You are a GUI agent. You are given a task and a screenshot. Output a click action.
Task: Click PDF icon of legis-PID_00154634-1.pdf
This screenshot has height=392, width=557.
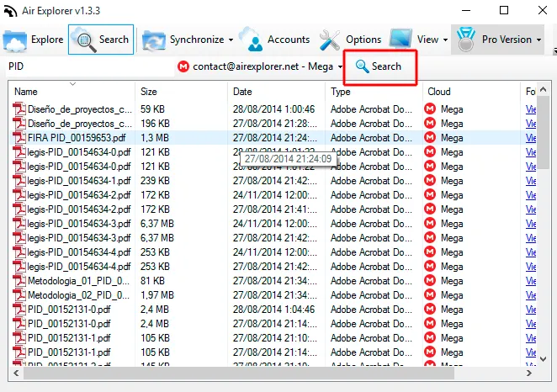(x=19, y=180)
